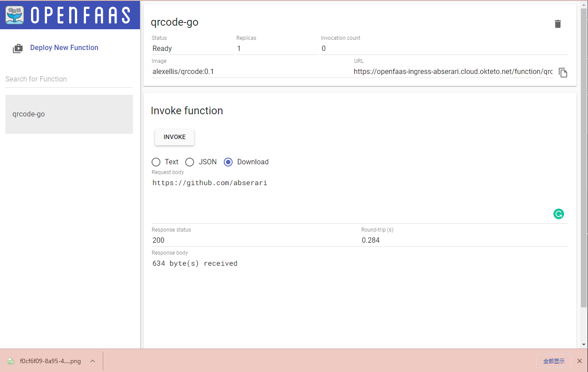Close the downloads bar
This screenshot has height=372, width=588.
point(579,361)
